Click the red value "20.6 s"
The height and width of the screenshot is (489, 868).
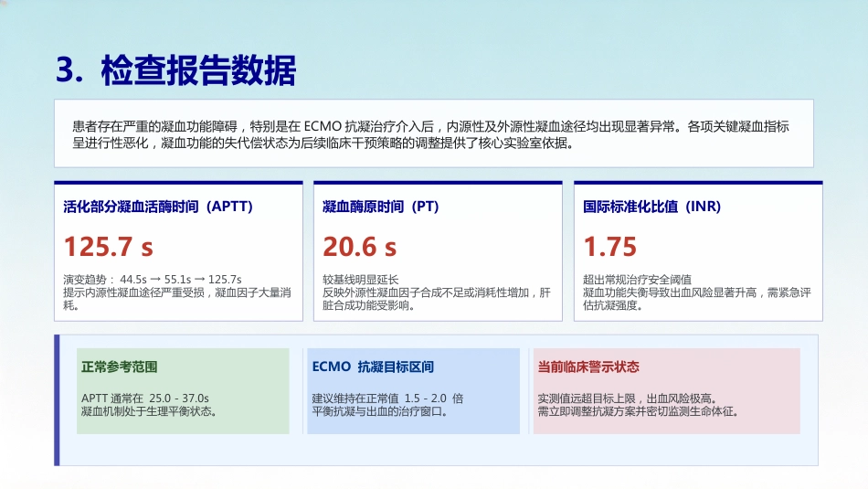click(x=359, y=247)
